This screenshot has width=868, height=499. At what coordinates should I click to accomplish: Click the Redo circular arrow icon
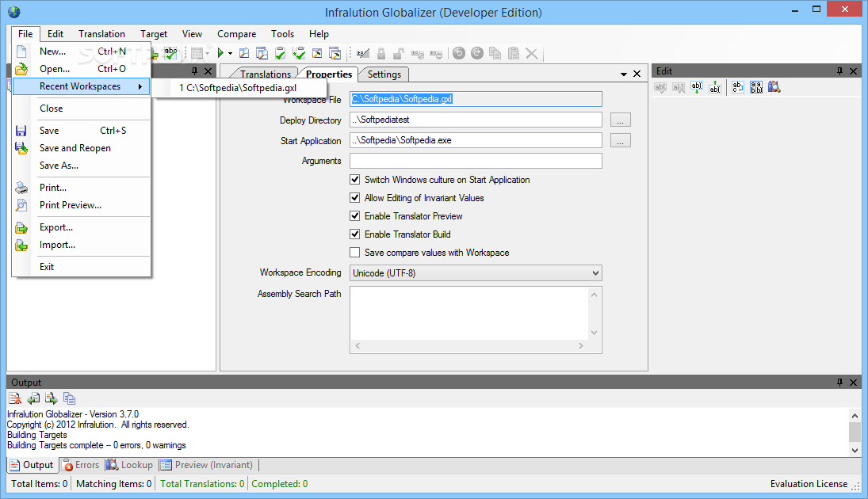point(477,53)
